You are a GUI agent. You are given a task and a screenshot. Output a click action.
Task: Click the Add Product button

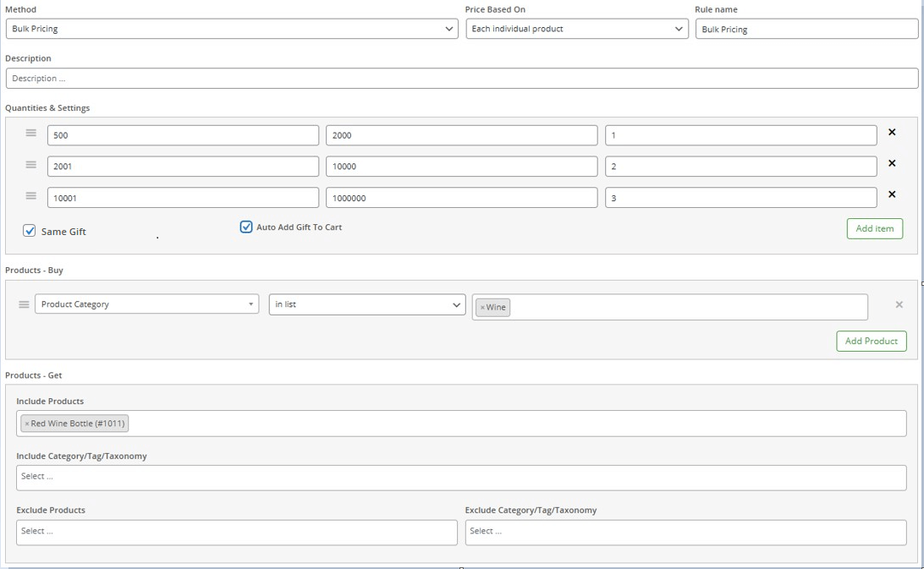pos(871,341)
